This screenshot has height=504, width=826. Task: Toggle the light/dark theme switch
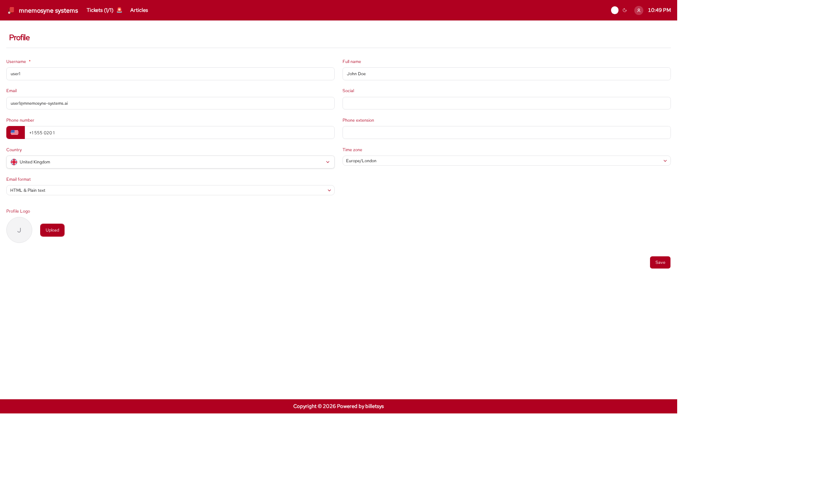[615, 10]
